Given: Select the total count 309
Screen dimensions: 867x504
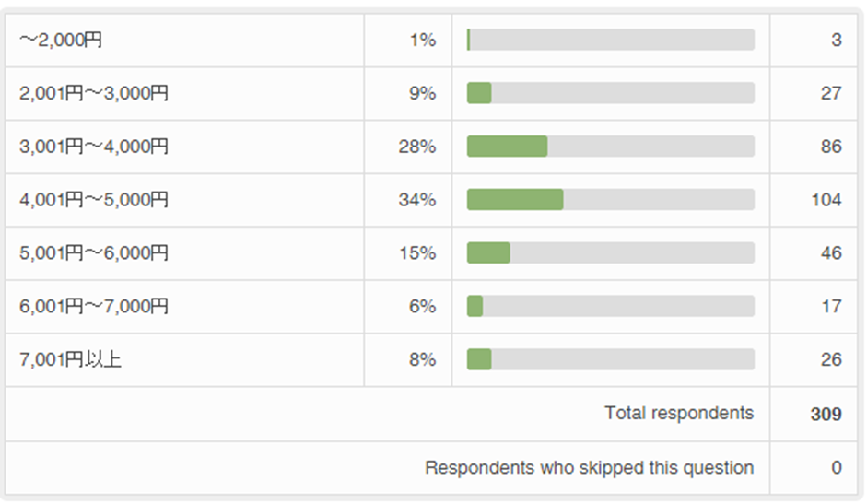Looking at the screenshot, I should tap(826, 415).
